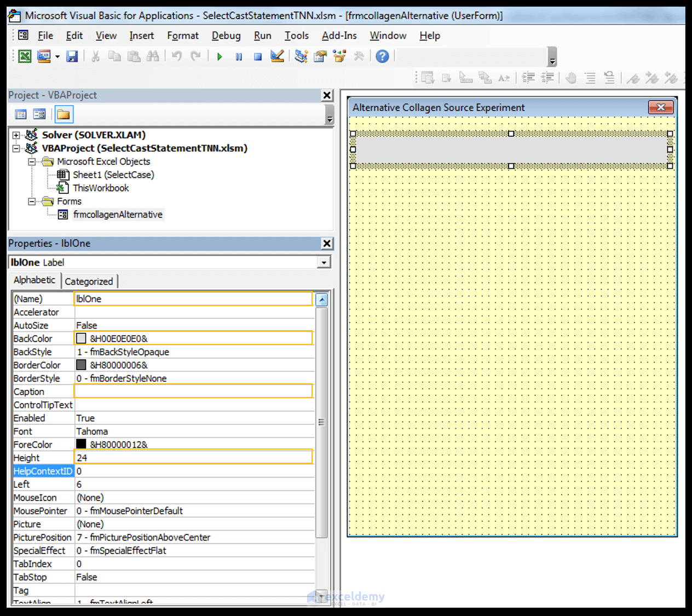Screen dimensions: 692x616
Task: Click the View Microsoft Excel icon
Action: [x=24, y=56]
